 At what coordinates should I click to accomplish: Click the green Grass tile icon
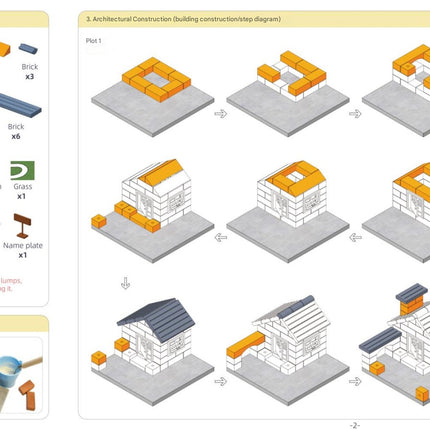[x=22, y=170]
